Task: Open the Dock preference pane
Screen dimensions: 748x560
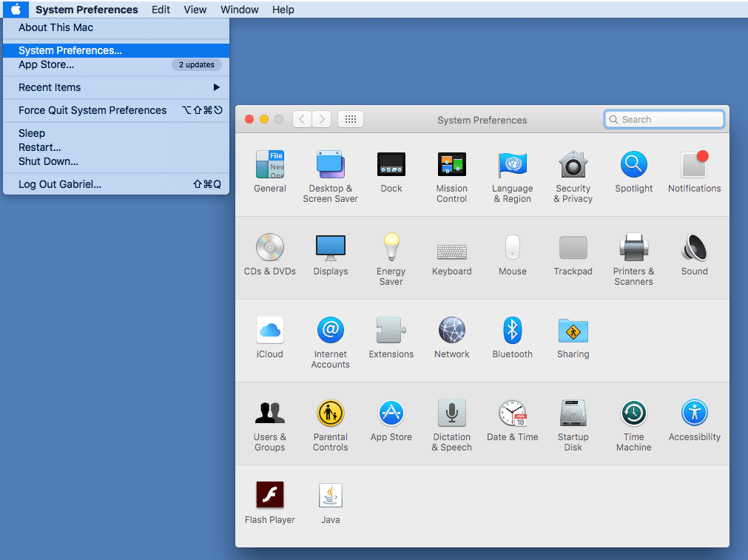Action: (x=391, y=172)
